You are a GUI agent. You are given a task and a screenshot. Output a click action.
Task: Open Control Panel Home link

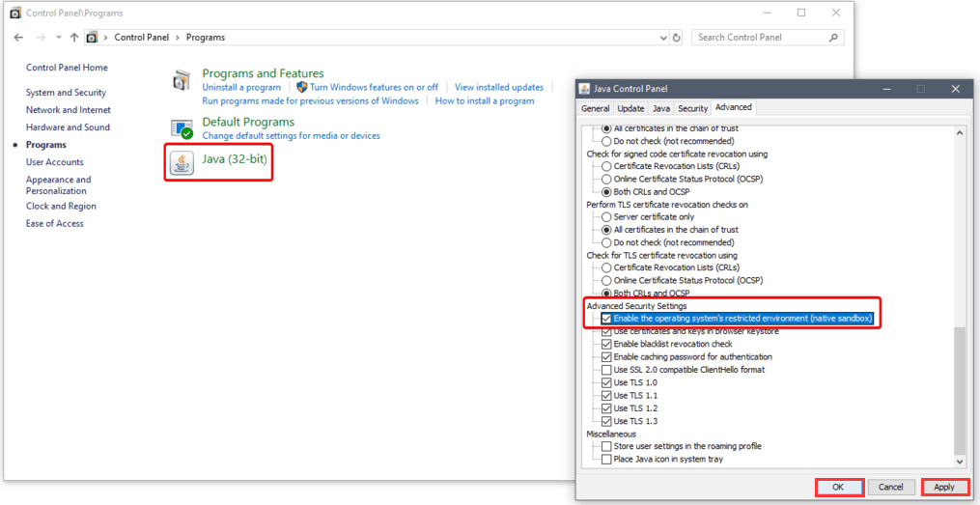[x=67, y=68]
